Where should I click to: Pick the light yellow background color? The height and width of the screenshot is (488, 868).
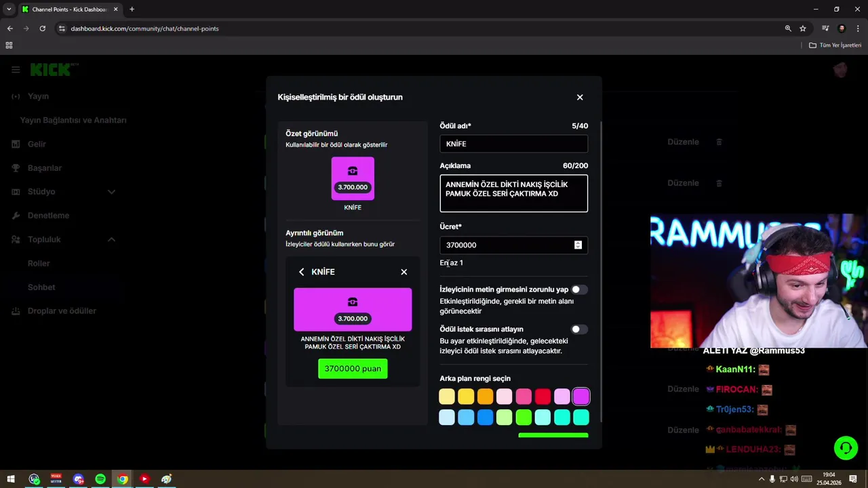point(447,396)
